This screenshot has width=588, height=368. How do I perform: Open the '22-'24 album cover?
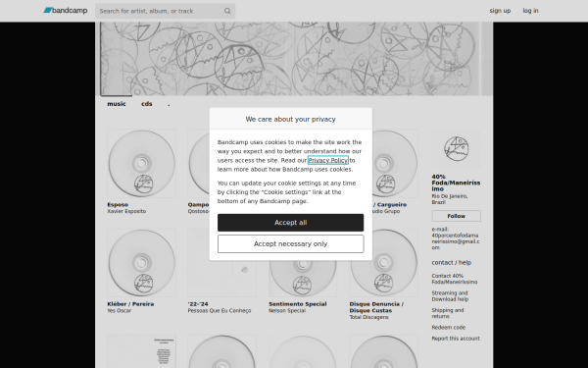[222, 278]
